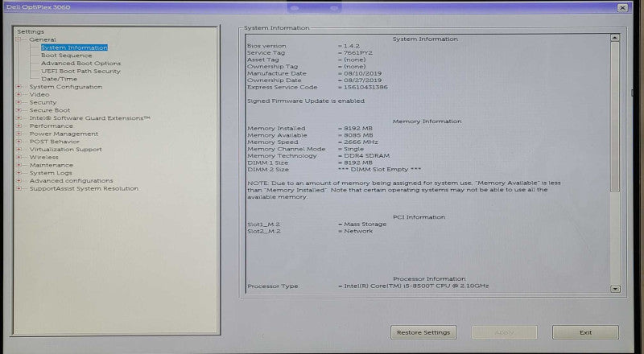Click the DIMM Slot Empty text
The image size is (644, 354).
[379, 169]
